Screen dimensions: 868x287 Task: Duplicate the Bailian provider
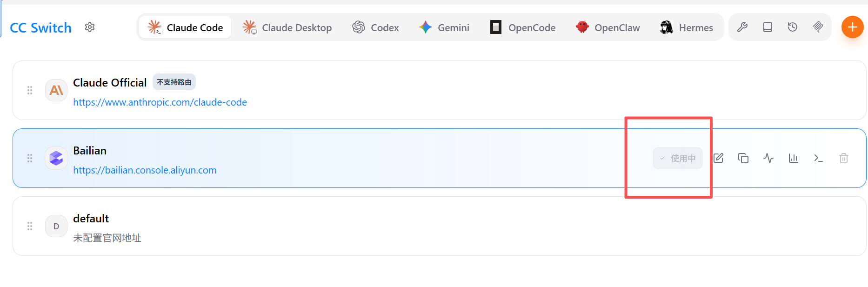pyautogui.click(x=743, y=158)
